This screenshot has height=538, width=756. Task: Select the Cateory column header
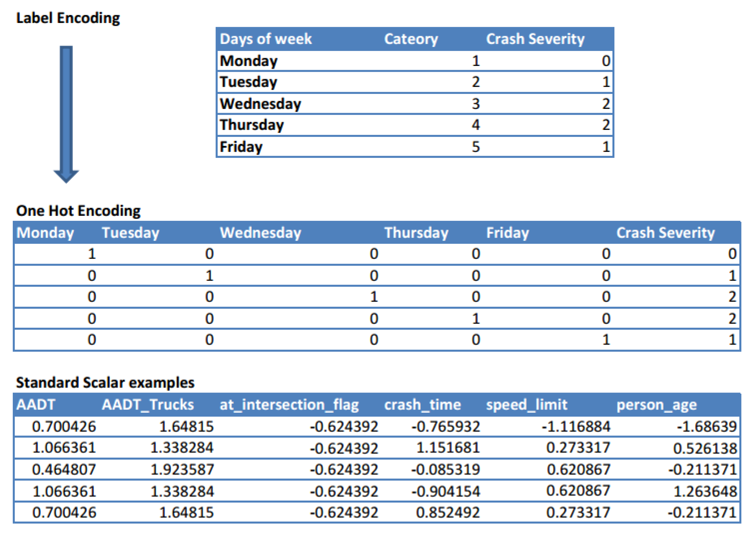point(411,39)
